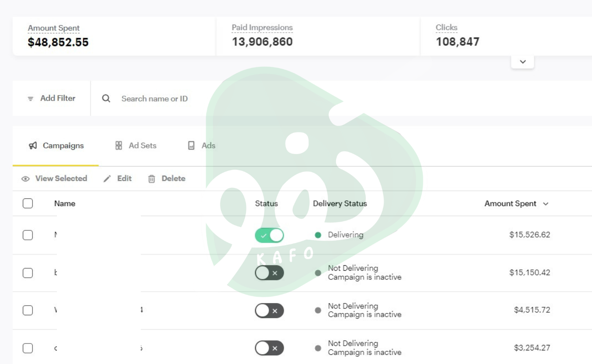This screenshot has height=364, width=592.
Task: Switch to the Ad Sets tab
Action: (142, 146)
